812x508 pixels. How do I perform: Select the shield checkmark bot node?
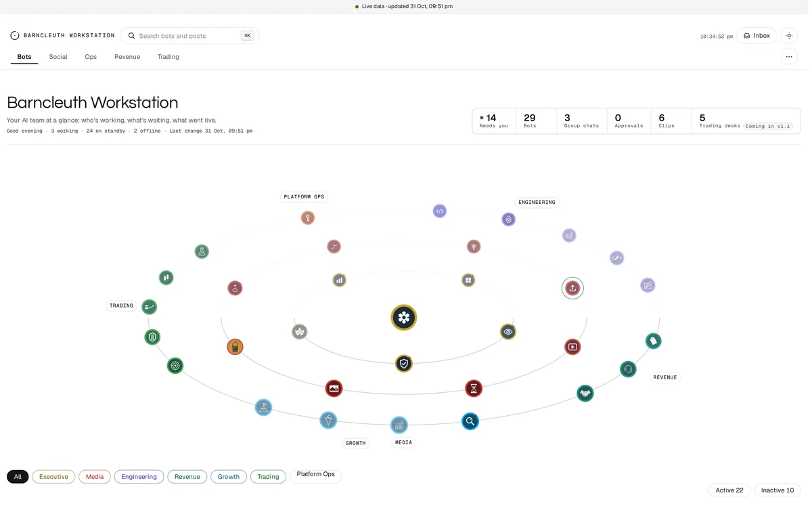404,364
